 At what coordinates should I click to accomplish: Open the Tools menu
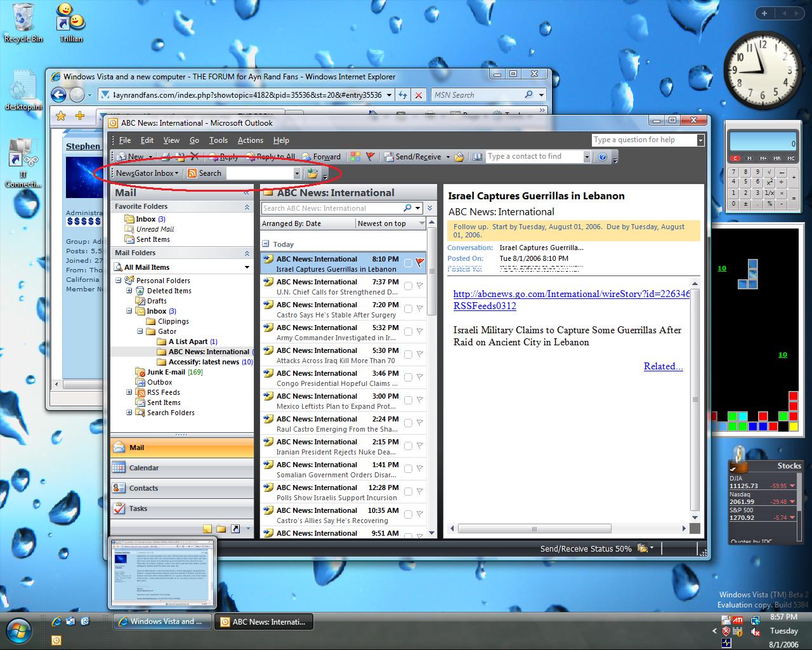click(218, 140)
